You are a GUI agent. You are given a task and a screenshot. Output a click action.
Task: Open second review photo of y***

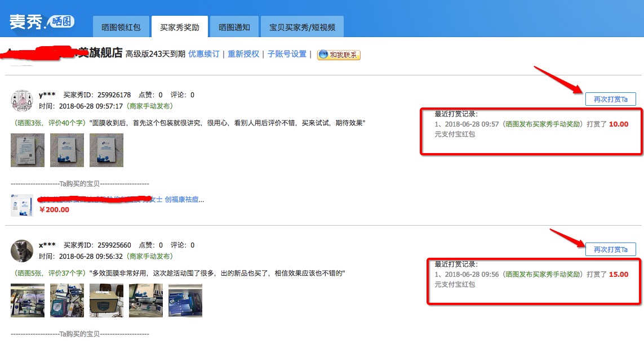(x=67, y=150)
